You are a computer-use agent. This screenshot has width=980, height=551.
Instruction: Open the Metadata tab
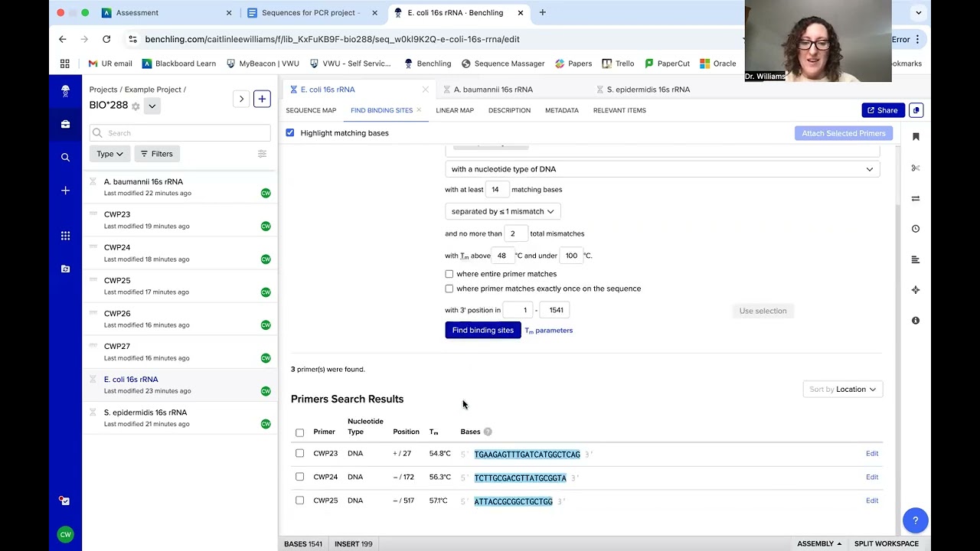562,110
